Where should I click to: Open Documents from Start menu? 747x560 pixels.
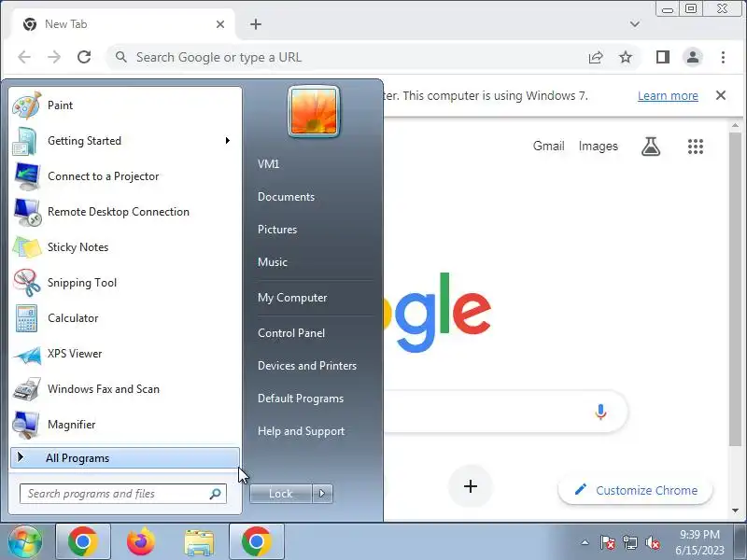(286, 197)
